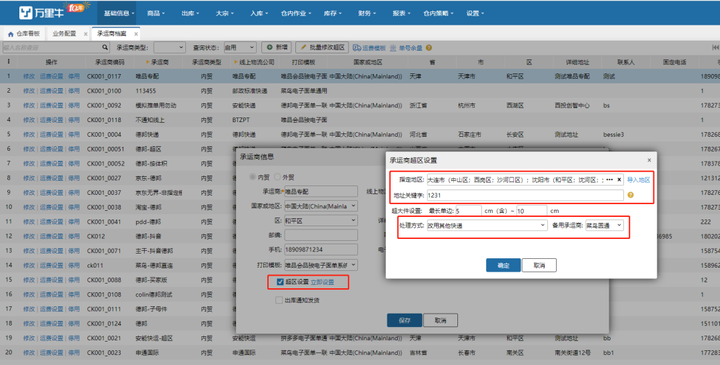Screen dimensions: 720x365
Task: Open the 批量修改超区 pencil button
Action: point(323,47)
